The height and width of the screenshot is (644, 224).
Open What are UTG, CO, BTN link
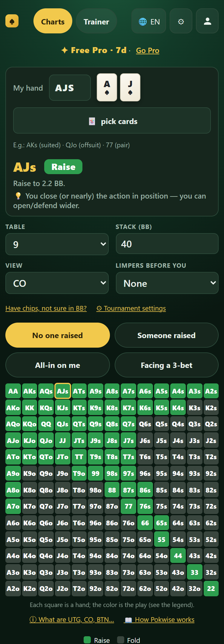pyautogui.click(x=72, y=620)
